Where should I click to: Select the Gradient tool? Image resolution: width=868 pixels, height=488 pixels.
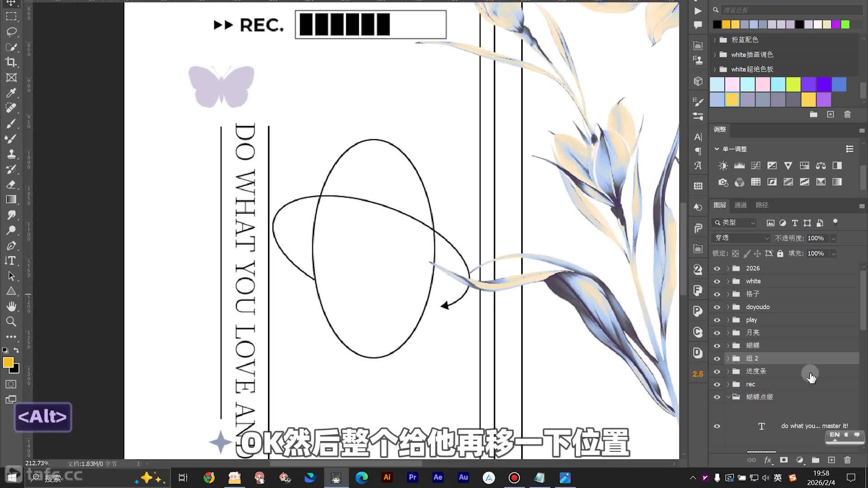click(x=11, y=199)
